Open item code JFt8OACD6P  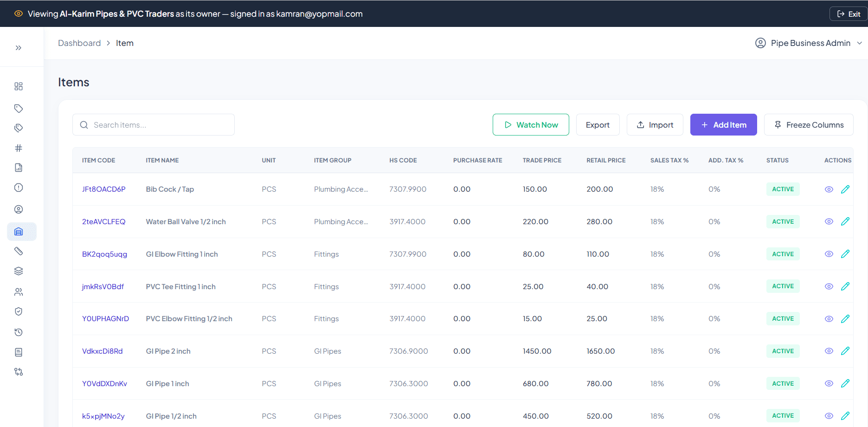pyautogui.click(x=104, y=189)
